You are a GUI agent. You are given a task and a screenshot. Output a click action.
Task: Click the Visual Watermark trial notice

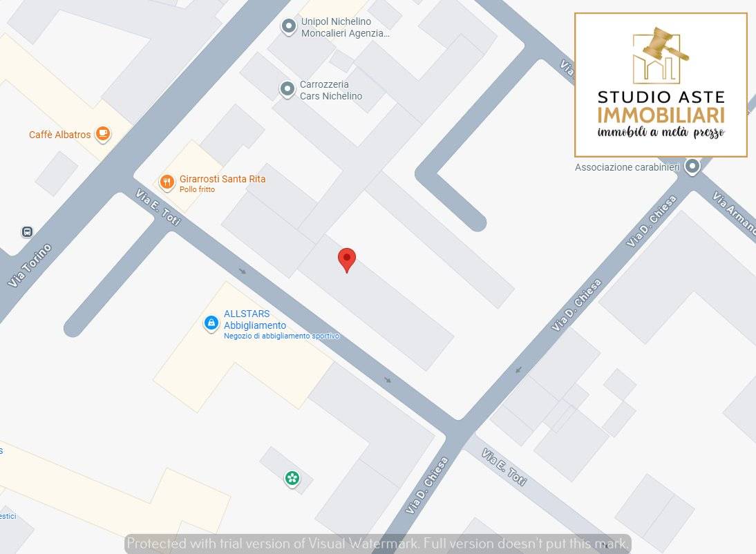pyautogui.click(x=378, y=543)
